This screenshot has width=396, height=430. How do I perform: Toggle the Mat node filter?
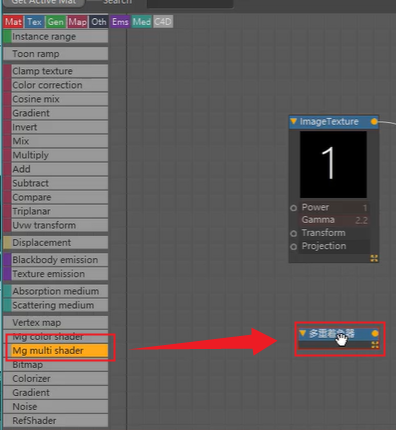pyautogui.click(x=14, y=22)
